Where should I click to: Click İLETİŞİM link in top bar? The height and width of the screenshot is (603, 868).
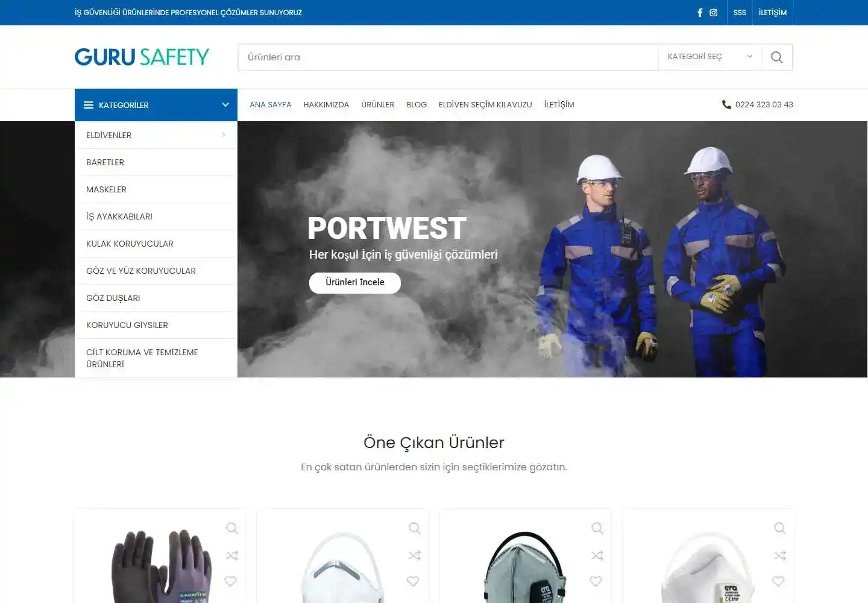pos(773,13)
